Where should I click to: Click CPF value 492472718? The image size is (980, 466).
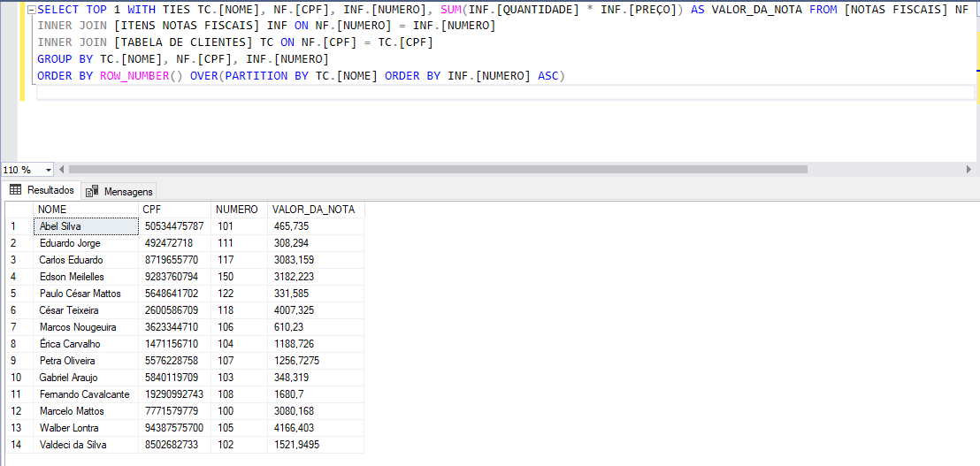174,244
